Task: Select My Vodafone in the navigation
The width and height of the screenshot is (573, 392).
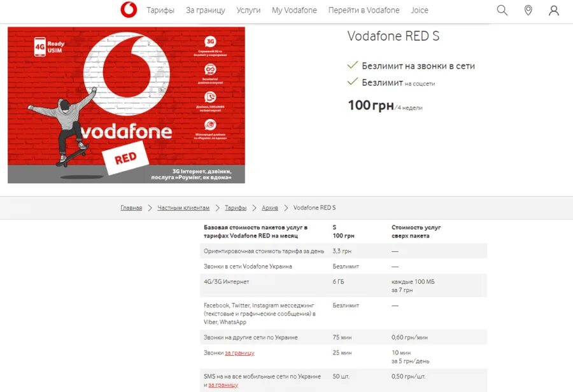Action: (x=294, y=10)
